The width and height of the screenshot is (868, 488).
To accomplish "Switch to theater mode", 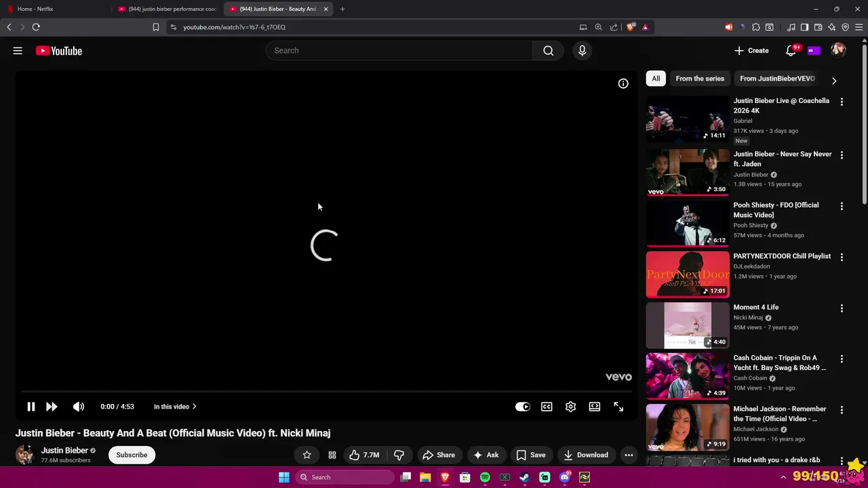I will [x=595, y=407].
